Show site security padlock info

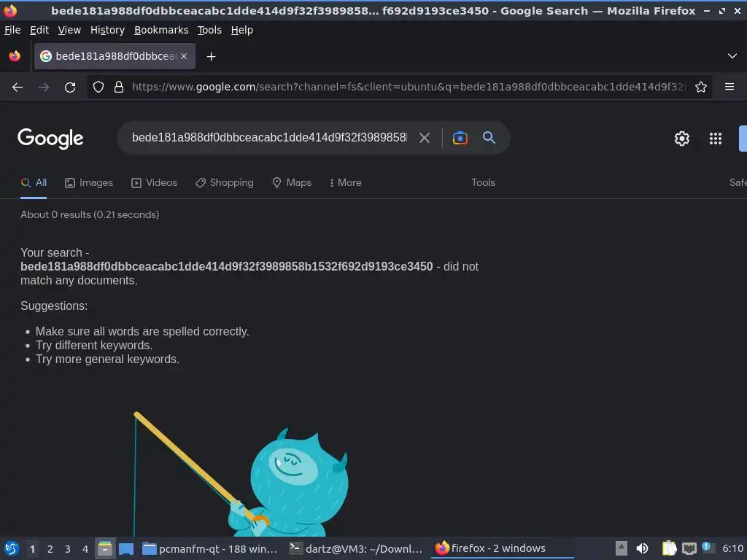[x=119, y=87]
